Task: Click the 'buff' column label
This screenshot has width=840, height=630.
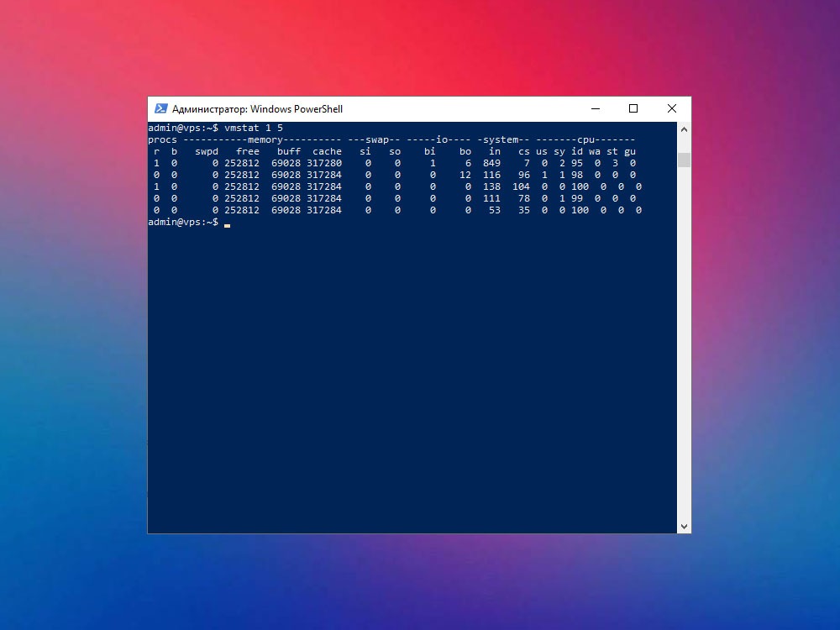Action: [289, 151]
